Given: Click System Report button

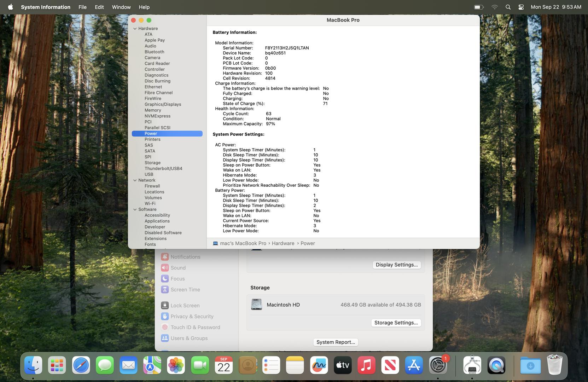Looking at the screenshot, I should click(336, 342).
